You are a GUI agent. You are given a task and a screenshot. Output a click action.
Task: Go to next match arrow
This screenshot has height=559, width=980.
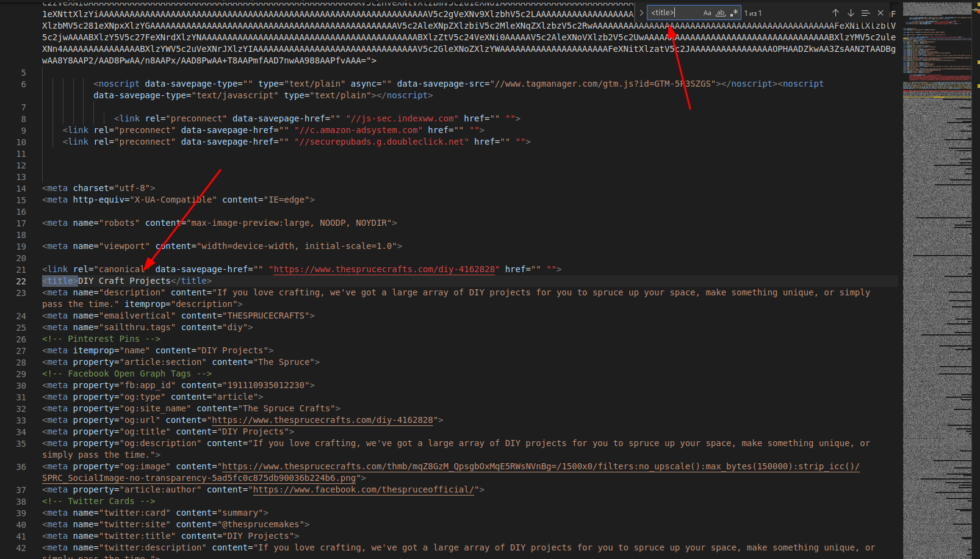point(851,13)
